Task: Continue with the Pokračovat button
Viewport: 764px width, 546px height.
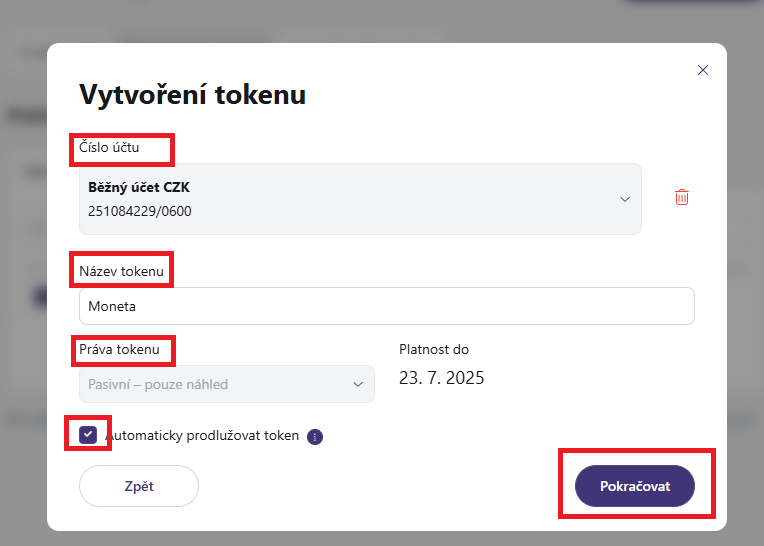Action: (635, 486)
